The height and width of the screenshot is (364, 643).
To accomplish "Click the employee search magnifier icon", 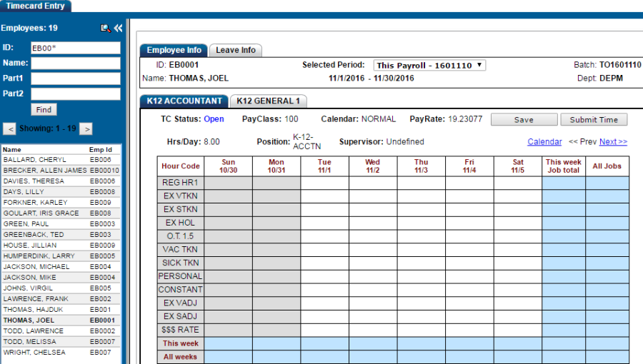I will click(x=106, y=29).
